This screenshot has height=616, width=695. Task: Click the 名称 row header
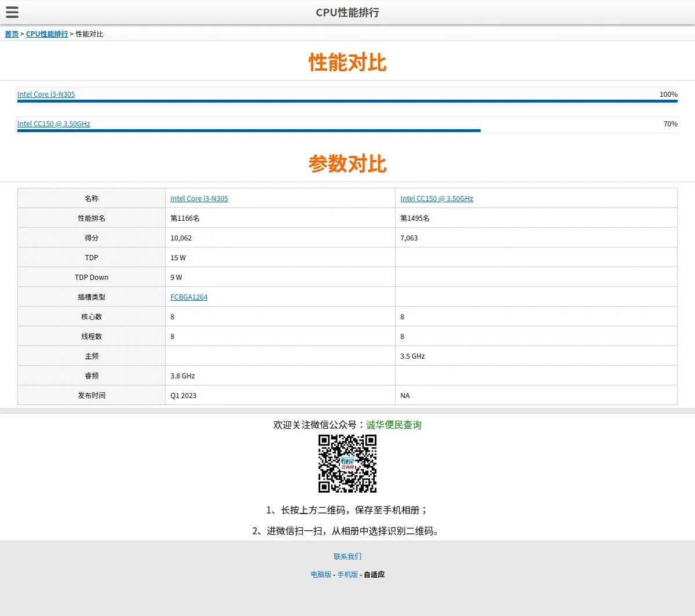click(x=92, y=198)
